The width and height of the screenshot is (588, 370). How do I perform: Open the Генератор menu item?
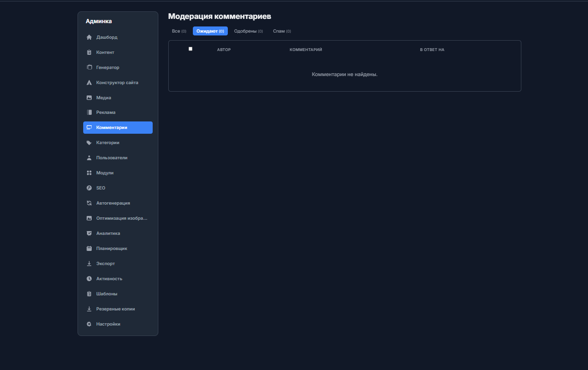118,68
